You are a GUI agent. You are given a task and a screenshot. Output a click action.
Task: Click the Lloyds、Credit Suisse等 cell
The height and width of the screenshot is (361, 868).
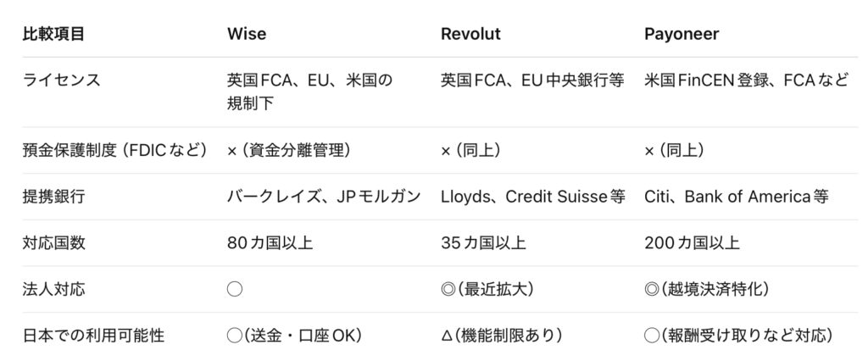(532, 197)
